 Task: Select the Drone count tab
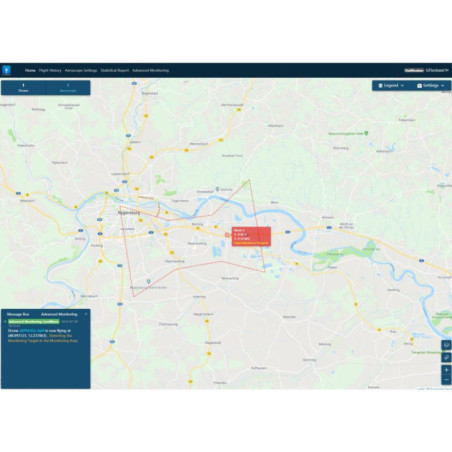[x=23, y=88]
